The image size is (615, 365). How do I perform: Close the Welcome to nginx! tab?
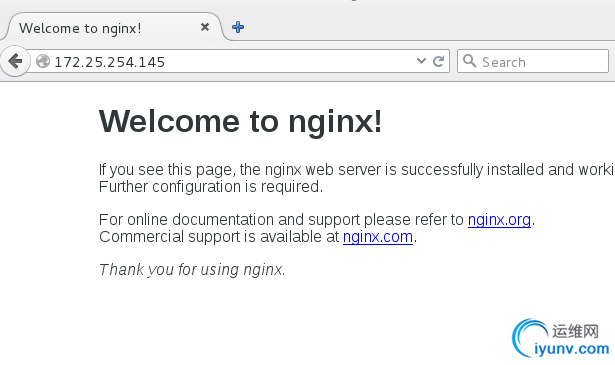pyautogui.click(x=205, y=27)
